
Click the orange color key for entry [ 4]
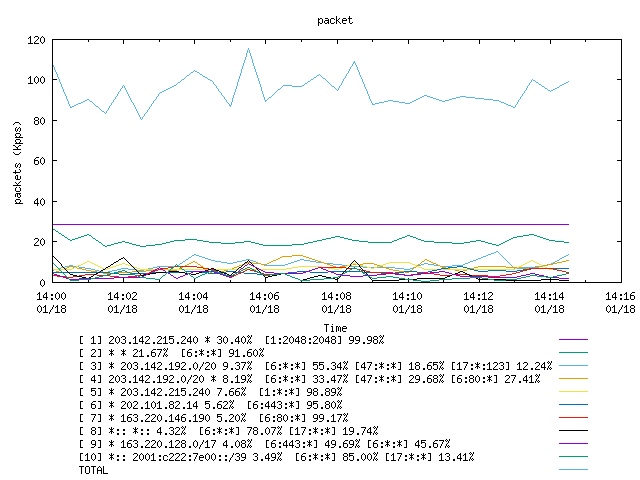pos(573,379)
